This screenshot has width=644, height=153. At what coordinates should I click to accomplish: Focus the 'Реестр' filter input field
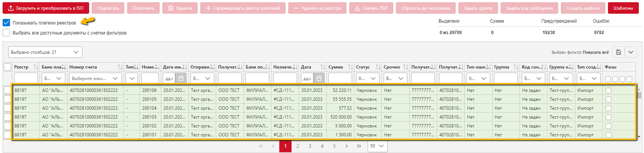pyautogui.click(x=26, y=79)
